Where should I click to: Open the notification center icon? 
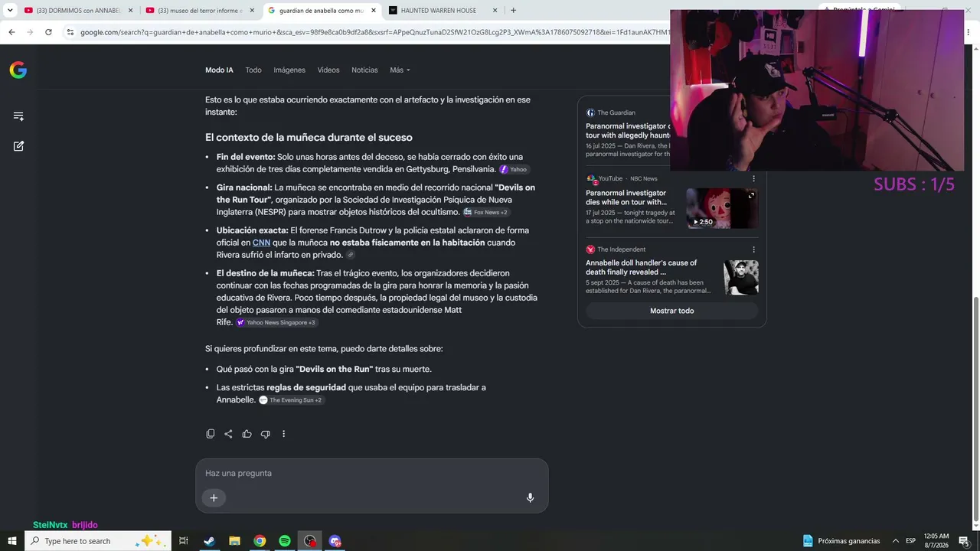tap(964, 541)
